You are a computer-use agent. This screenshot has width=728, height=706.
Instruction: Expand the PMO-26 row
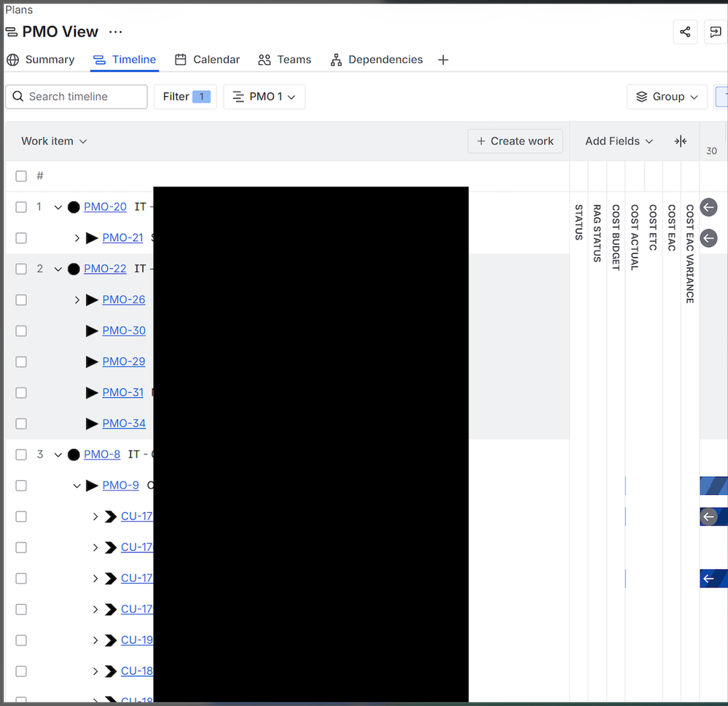77,300
